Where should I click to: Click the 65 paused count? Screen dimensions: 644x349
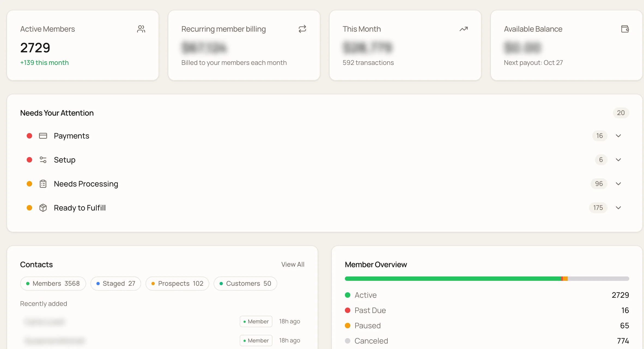pyautogui.click(x=625, y=326)
